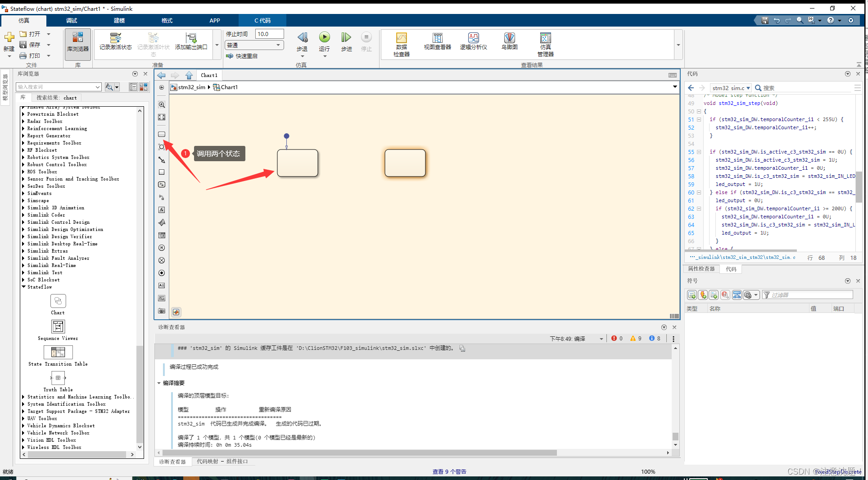Open the Logic Analyzer

(473, 41)
